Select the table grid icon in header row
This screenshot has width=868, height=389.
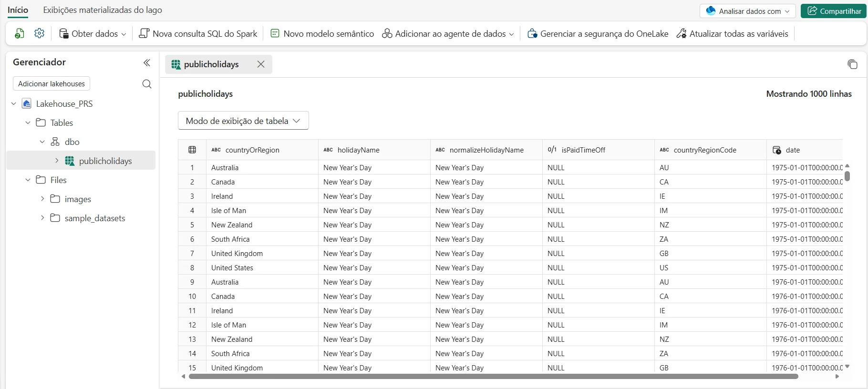click(x=192, y=150)
